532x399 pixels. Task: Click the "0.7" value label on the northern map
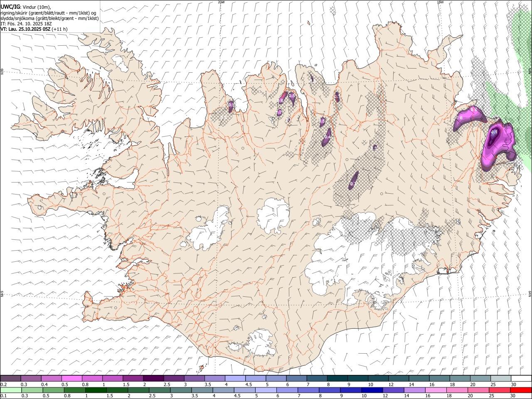coord(279,112)
